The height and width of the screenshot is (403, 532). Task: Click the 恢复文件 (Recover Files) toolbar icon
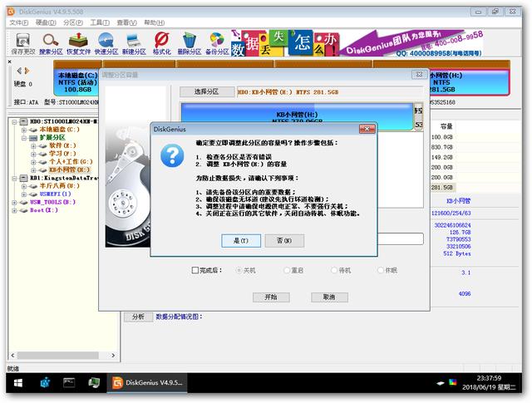click(78, 42)
